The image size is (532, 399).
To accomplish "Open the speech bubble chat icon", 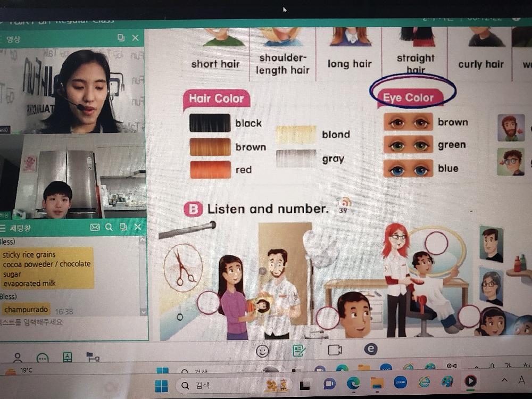I will pos(43,359).
